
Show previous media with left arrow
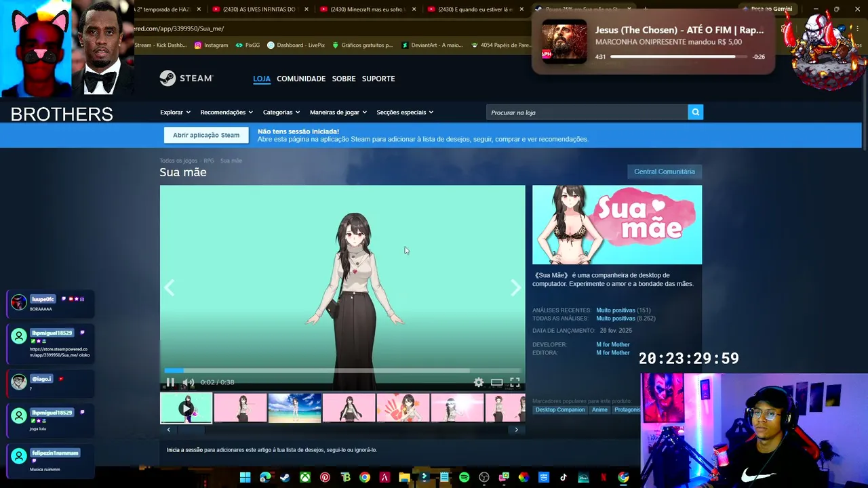coord(169,288)
